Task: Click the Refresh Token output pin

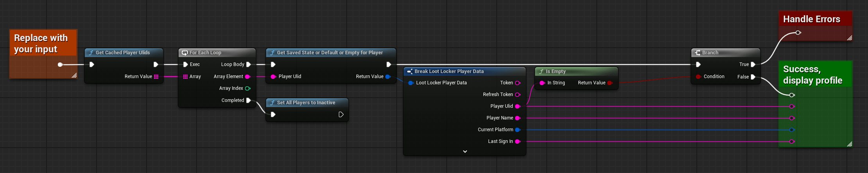Action: pos(518,95)
